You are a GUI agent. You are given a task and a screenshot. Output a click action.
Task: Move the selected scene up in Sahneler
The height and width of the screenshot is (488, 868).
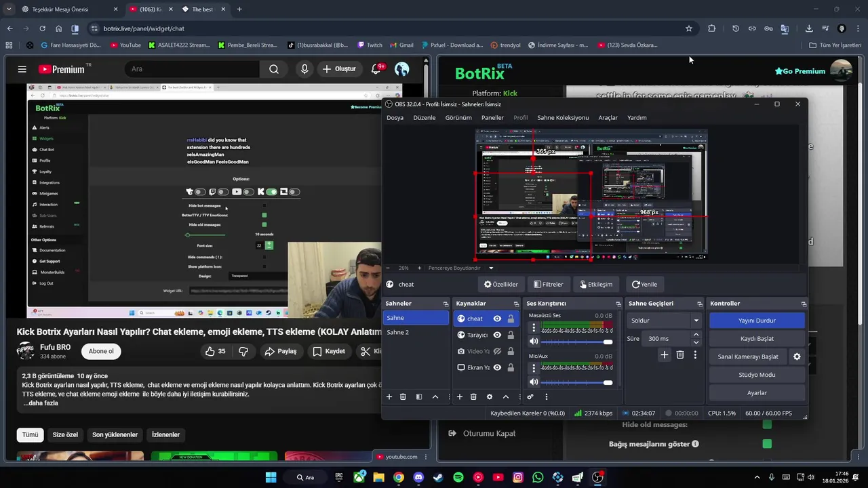tap(435, 396)
